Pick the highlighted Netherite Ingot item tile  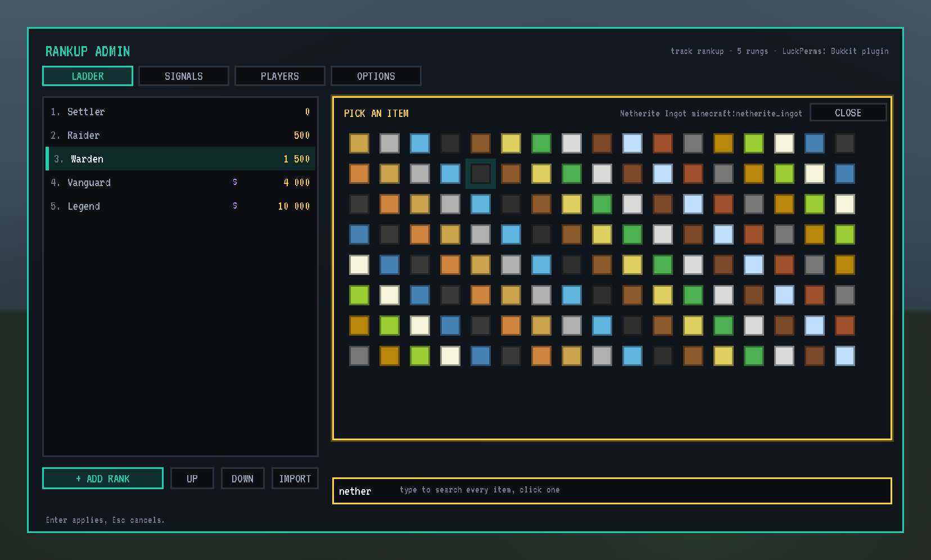tap(481, 174)
